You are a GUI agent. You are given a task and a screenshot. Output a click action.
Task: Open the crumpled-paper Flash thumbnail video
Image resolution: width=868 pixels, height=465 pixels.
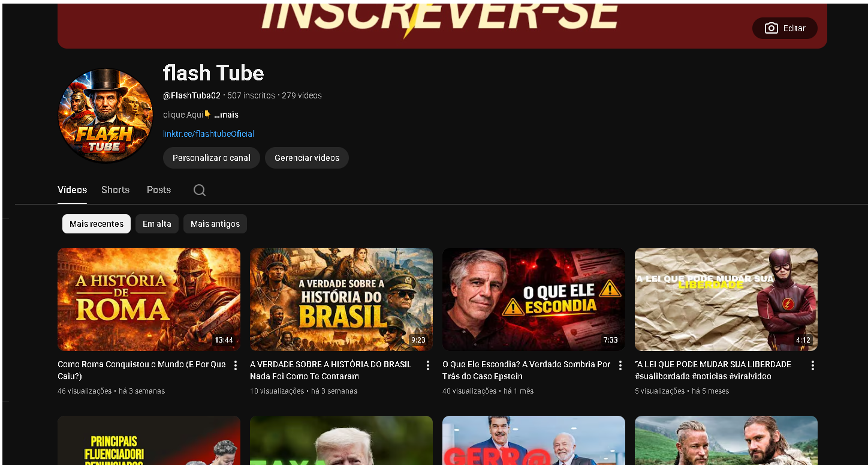coord(726,299)
